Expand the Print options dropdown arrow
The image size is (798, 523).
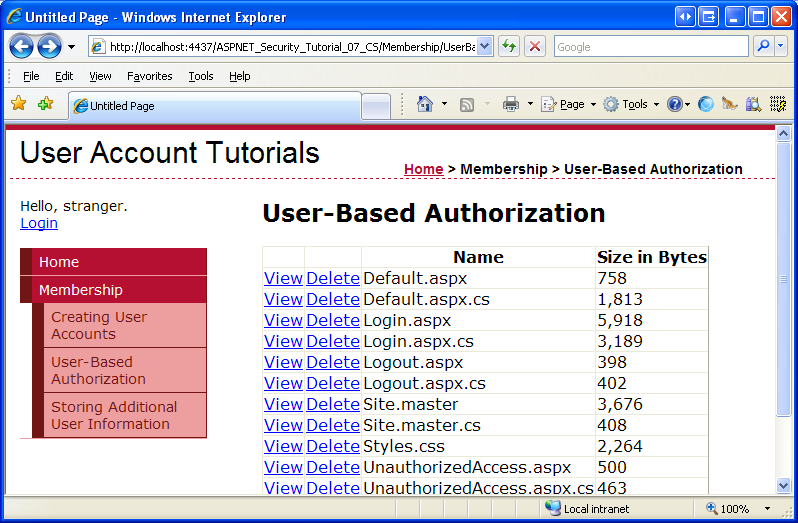(x=530, y=104)
